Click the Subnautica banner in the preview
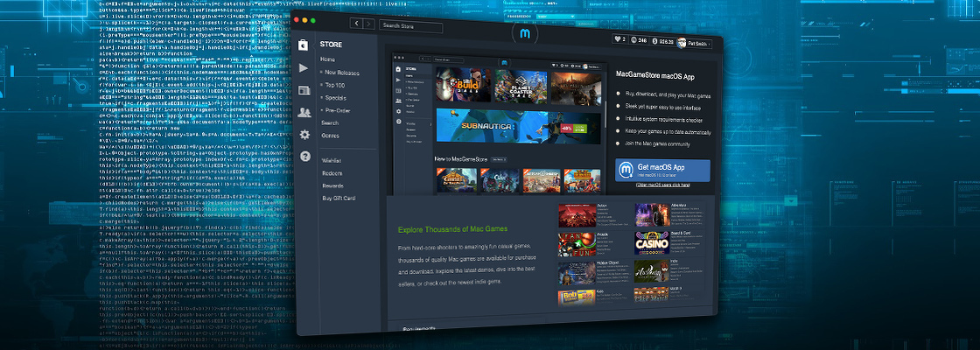This screenshot has width=980, height=350. coord(520,126)
